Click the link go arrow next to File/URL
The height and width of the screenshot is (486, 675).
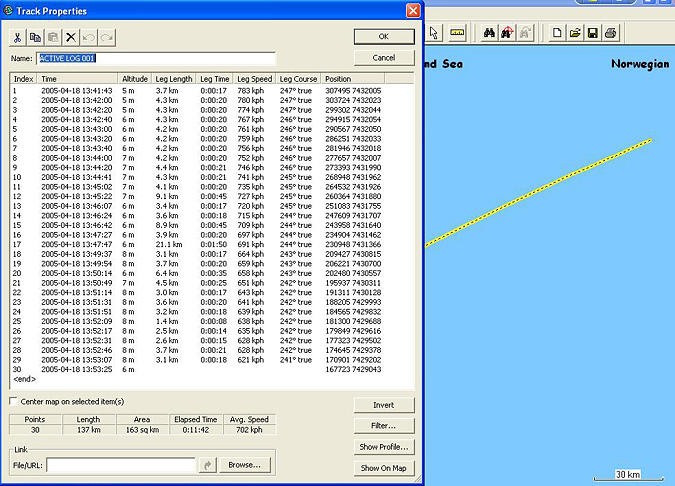(207, 465)
